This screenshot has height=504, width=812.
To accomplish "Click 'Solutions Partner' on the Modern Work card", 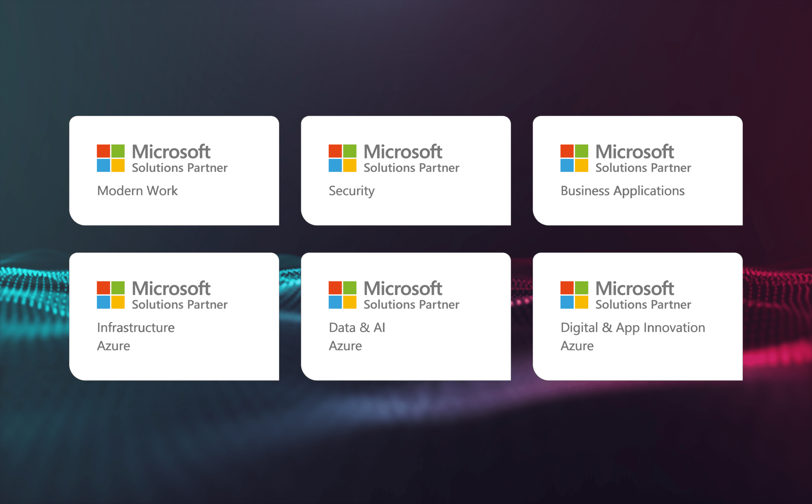I will pos(180,168).
